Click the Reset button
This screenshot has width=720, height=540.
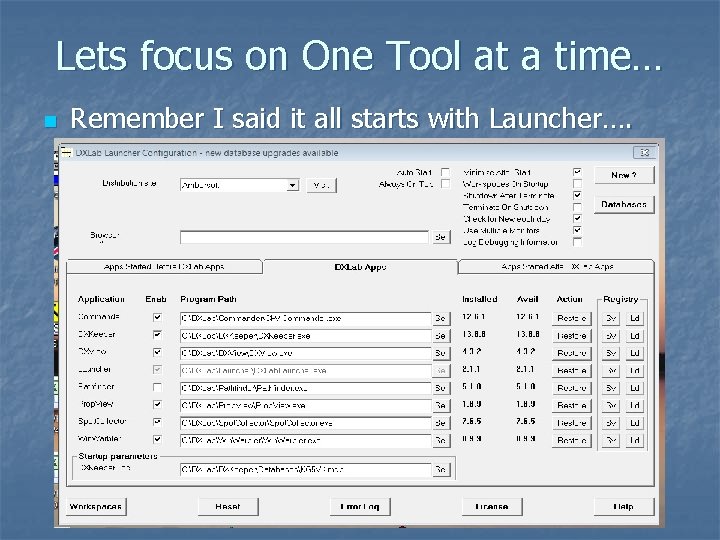pyautogui.click(x=228, y=507)
